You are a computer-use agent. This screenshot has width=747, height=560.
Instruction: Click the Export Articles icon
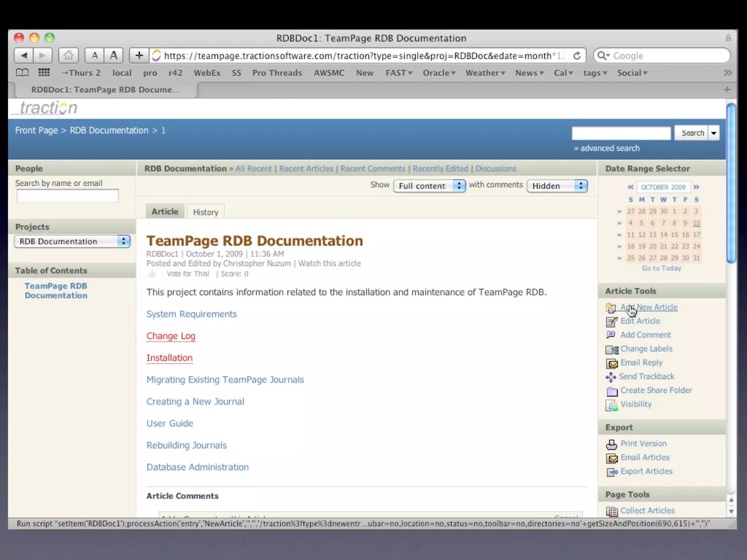coord(612,472)
